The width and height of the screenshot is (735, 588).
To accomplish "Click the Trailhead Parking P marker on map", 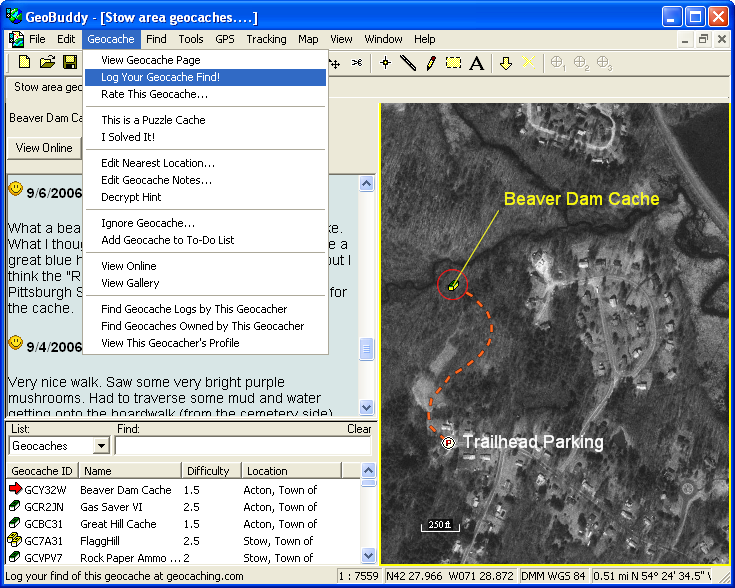I will (449, 442).
